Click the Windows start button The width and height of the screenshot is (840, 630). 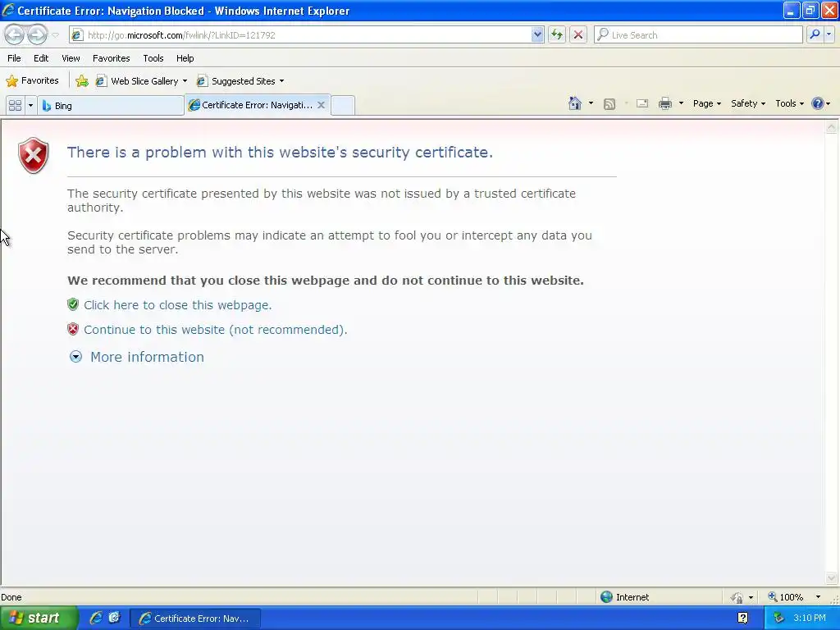[x=39, y=619]
